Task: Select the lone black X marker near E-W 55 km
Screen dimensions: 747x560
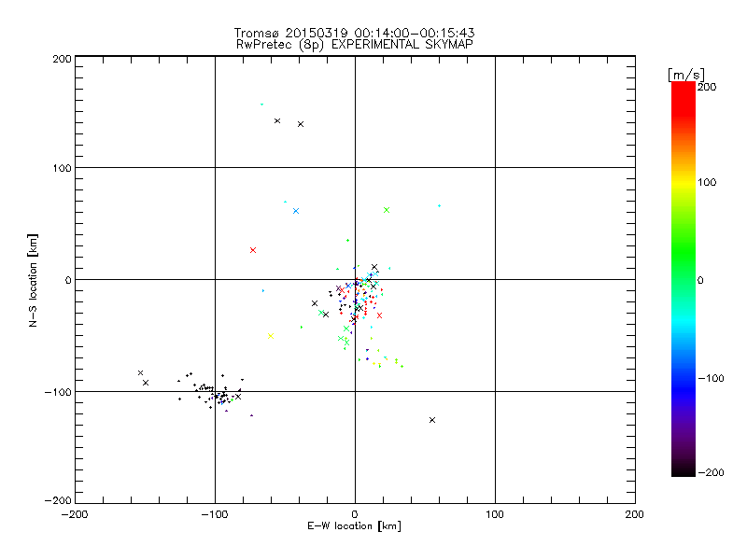Action: point(432,420)
